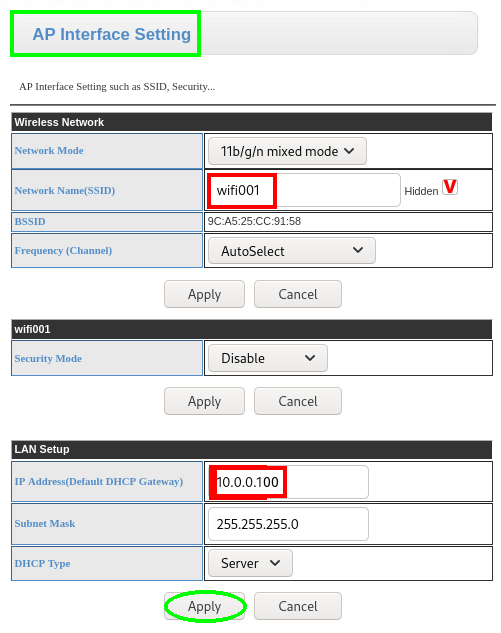
Task: Open the Network Mode dropdown
Action: 287,151
